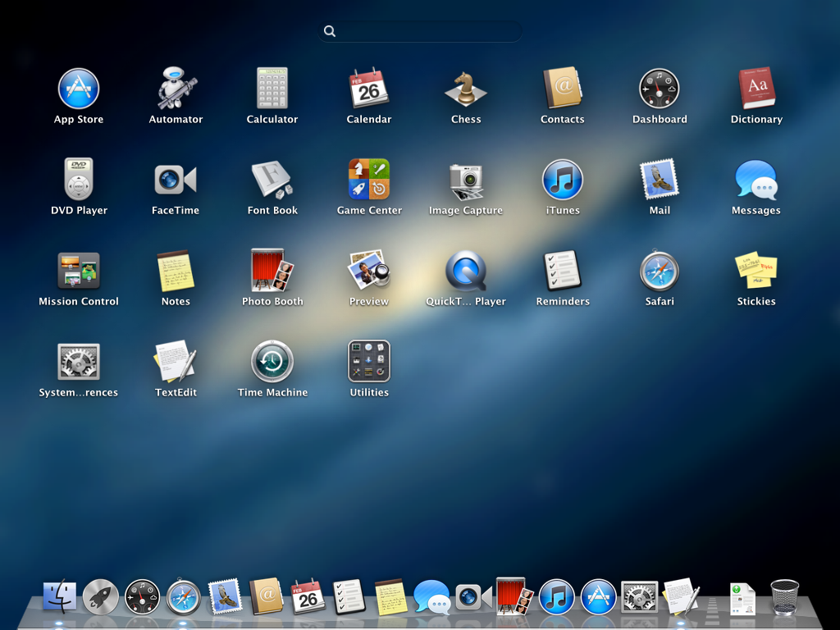Image resolution: width=840 pixels, height=630 pixels.
Task: Open the Trash in the Dock
Action: (x=785, y=597)
